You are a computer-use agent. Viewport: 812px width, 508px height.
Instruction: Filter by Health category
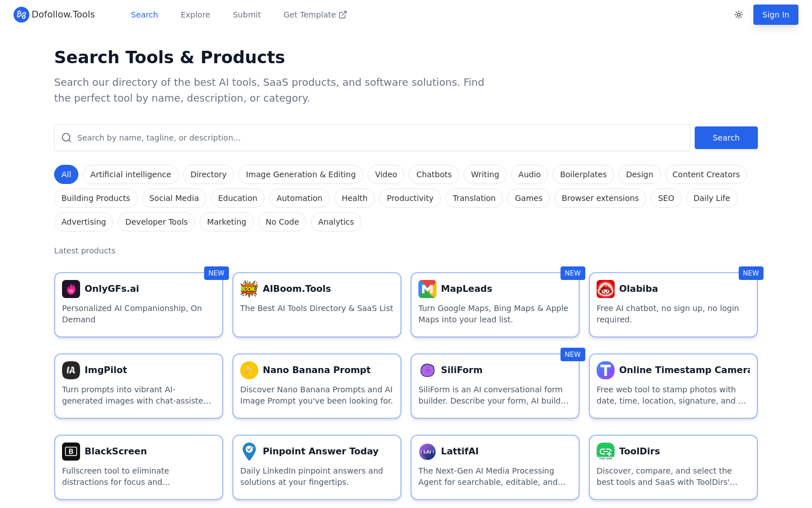click(x=355, y=198)
